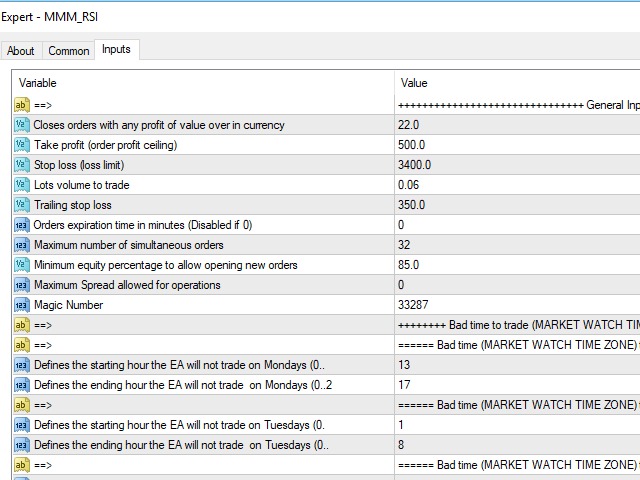This screenshot has height=480, width=640.
Task: Select the Magic Number value 33287
Action: coord(517,305)
